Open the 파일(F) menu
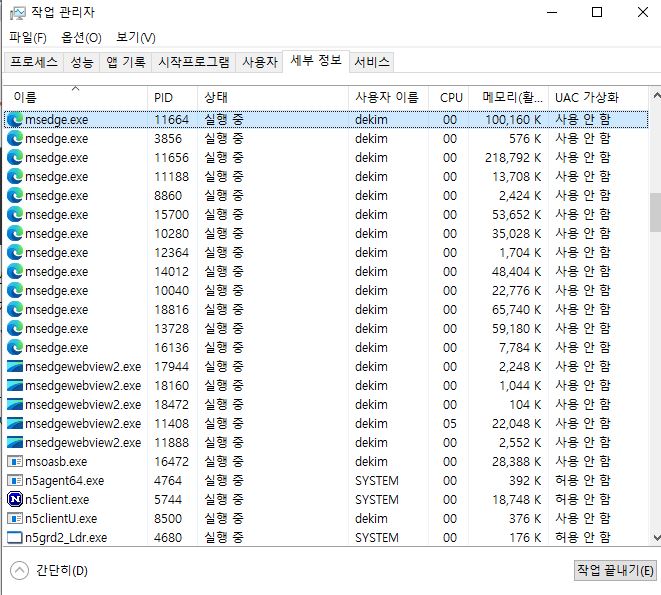The width and height of the screenshot is (661, 595). (x=28, y=38)
